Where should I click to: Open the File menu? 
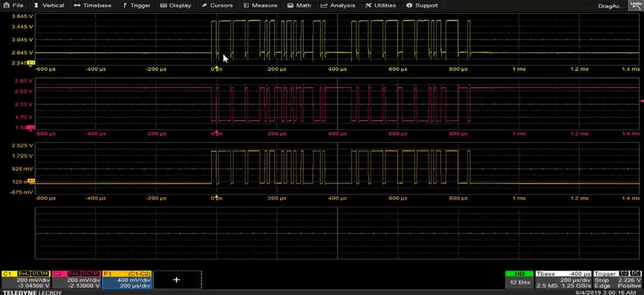point(13,6)
